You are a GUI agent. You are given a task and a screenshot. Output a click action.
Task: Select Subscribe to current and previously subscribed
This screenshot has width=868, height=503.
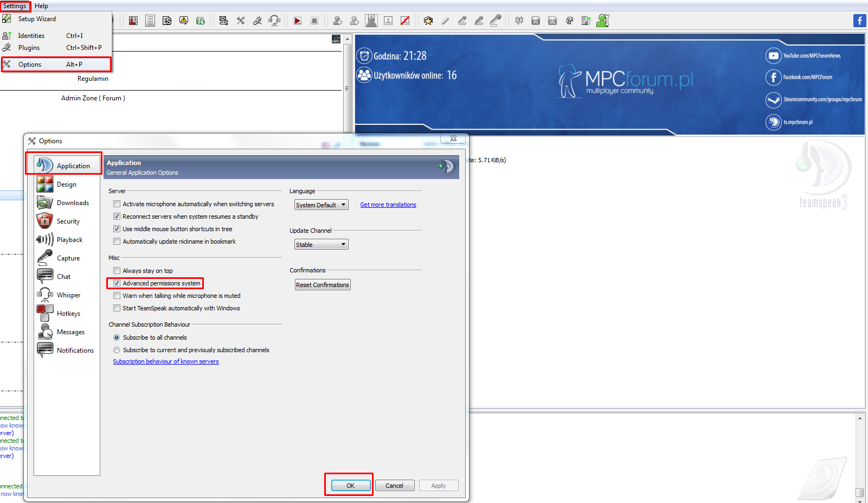click(x=117, y=350)
